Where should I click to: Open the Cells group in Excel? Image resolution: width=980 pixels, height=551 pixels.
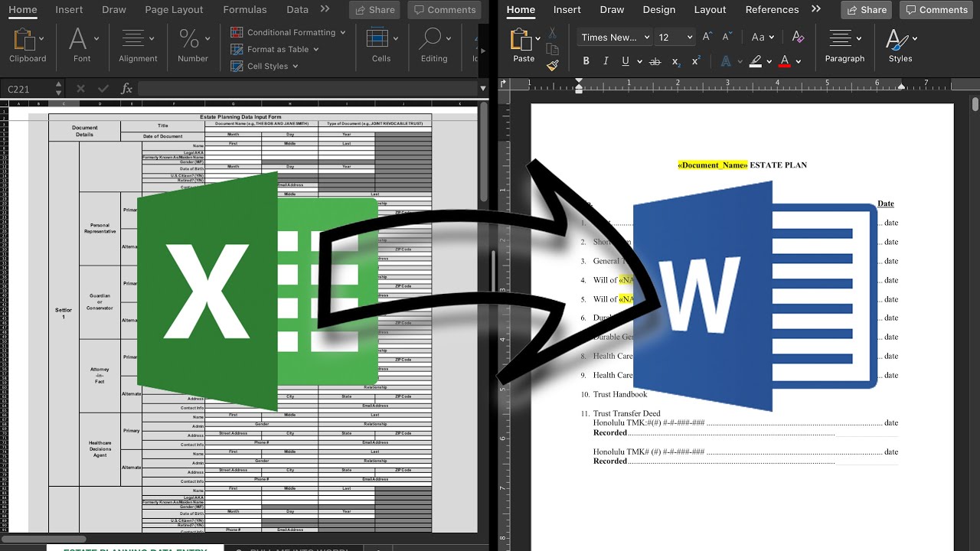click(381, 45)
